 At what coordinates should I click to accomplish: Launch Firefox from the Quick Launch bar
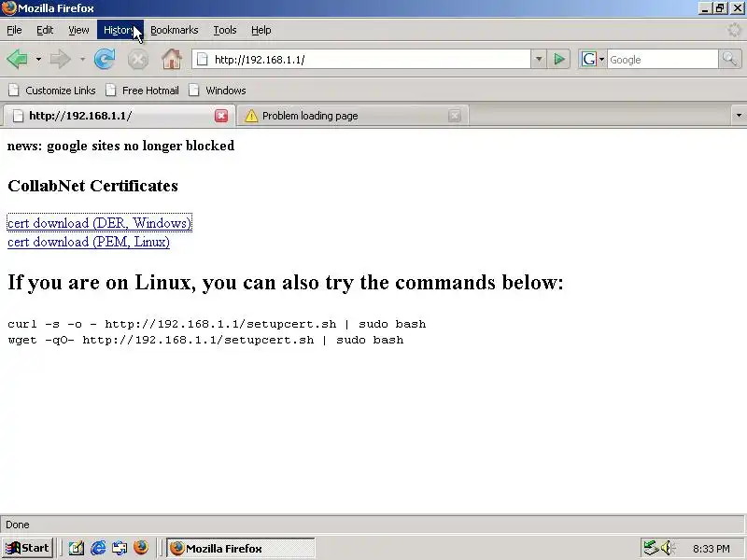(x=141, y=548)
